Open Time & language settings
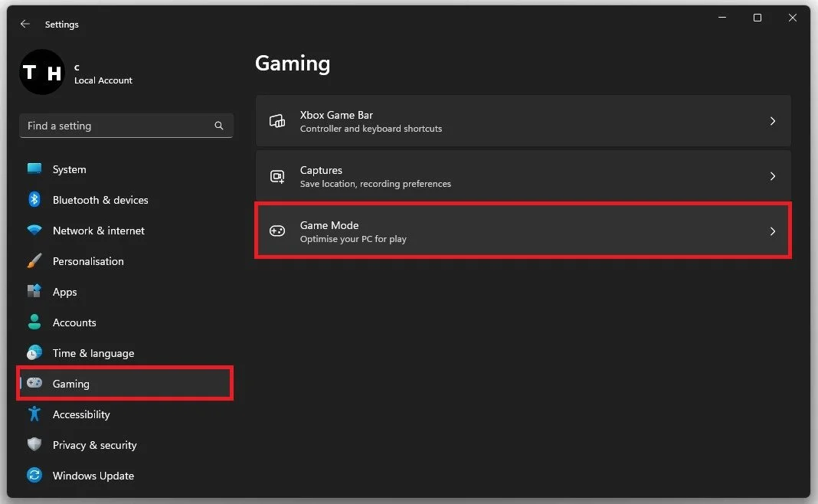The height and width of the screenshot is (504, 818). click(125, 353)
